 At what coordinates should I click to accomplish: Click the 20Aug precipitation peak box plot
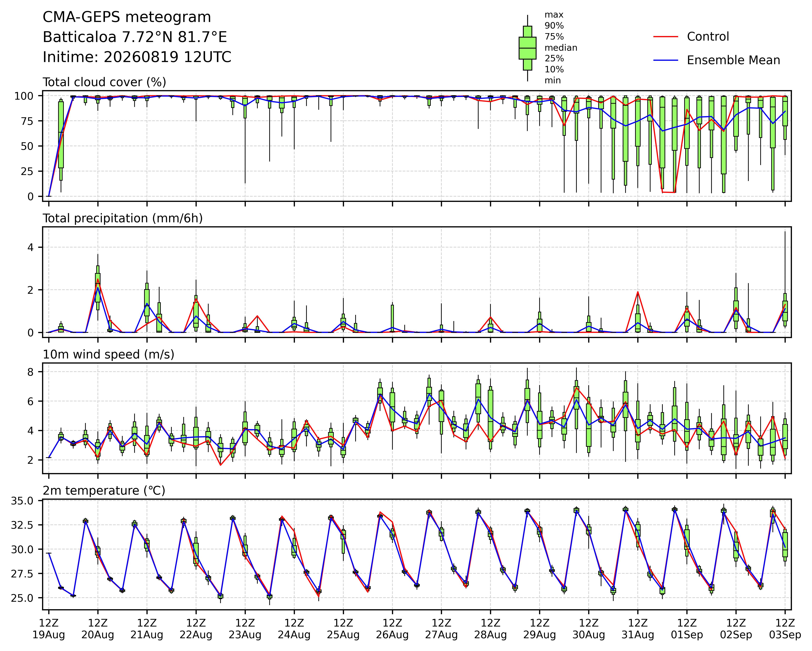tap(98, 287)
